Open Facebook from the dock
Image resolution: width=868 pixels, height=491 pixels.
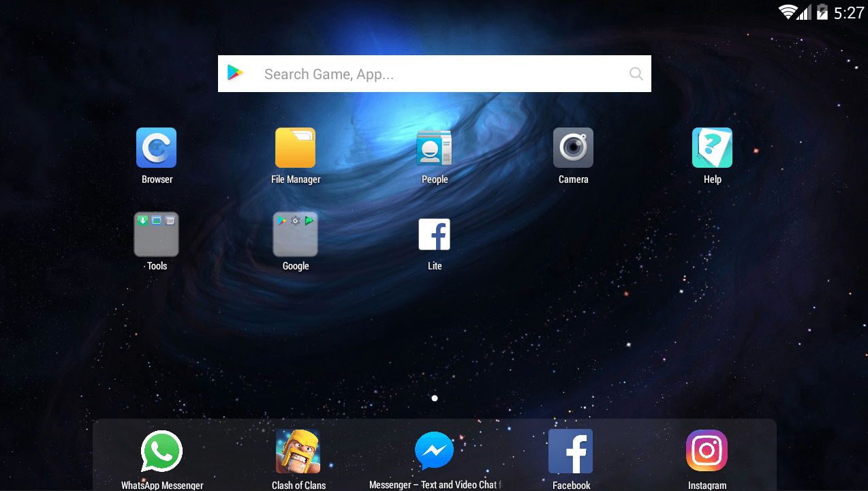(x=570, y=451)
